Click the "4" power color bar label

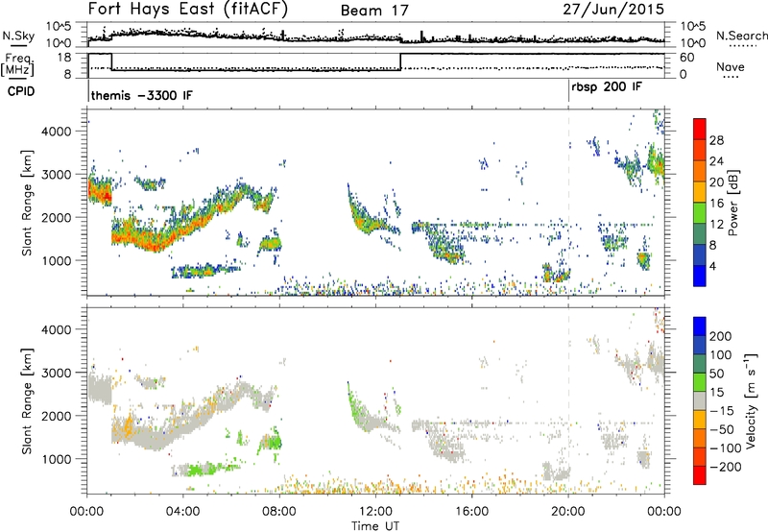click(712, 266)
